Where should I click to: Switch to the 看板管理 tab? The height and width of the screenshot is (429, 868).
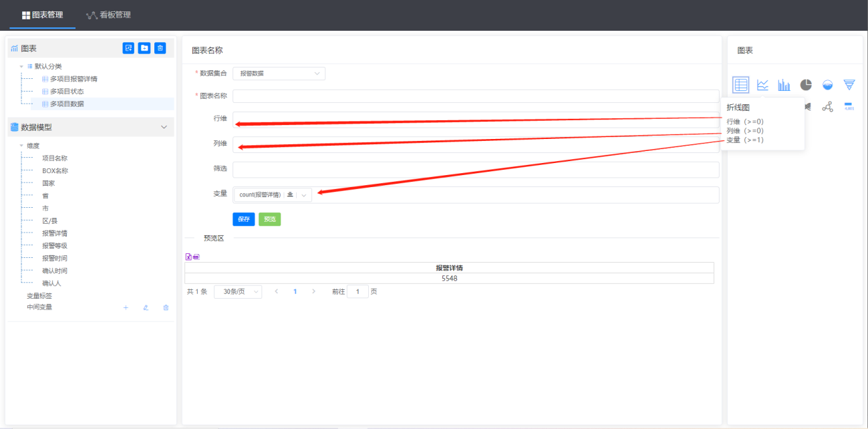(108, 15)
